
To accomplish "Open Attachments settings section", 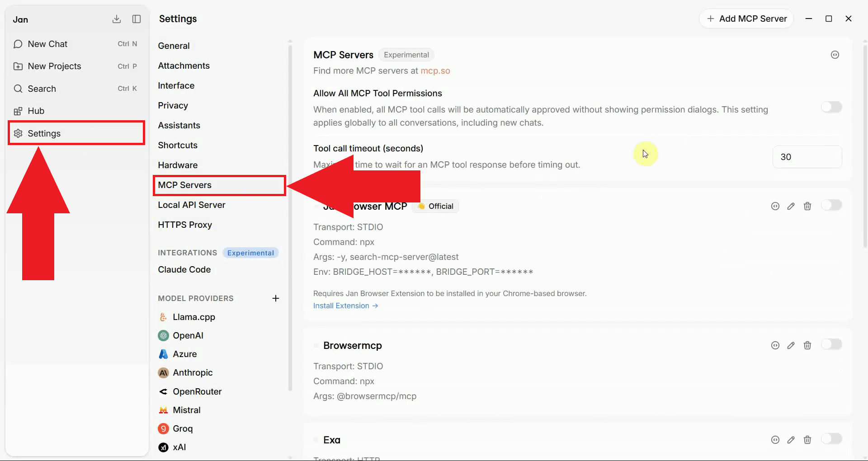I will (184, 66).
